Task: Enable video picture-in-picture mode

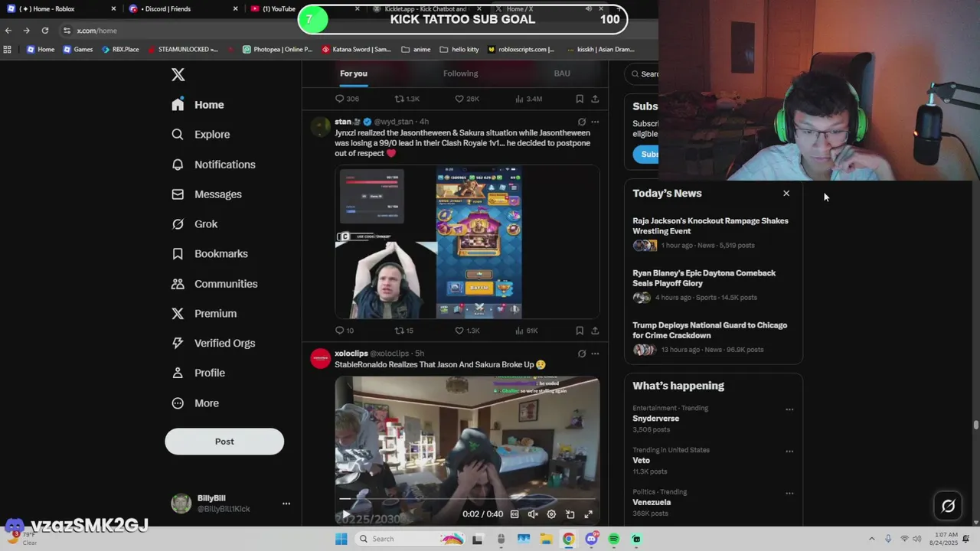Action: [x=570, y=514]
